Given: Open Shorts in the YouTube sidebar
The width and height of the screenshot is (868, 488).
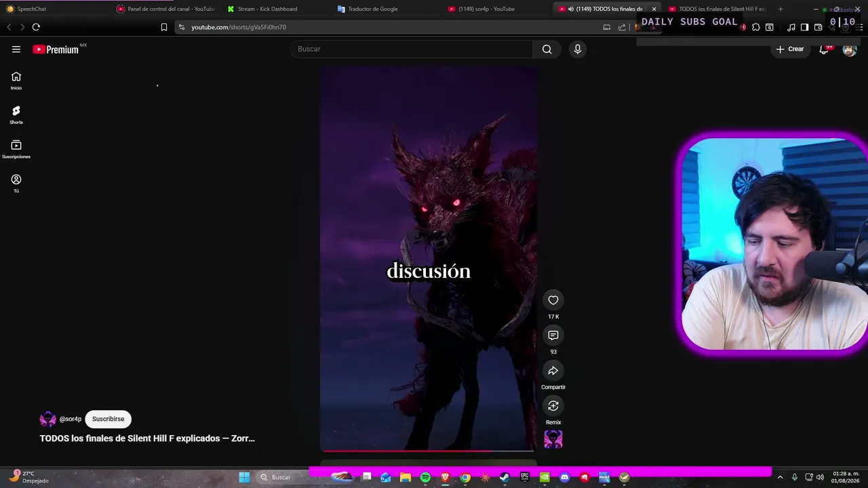Looking at the screenshot, I should coord(16,115).
